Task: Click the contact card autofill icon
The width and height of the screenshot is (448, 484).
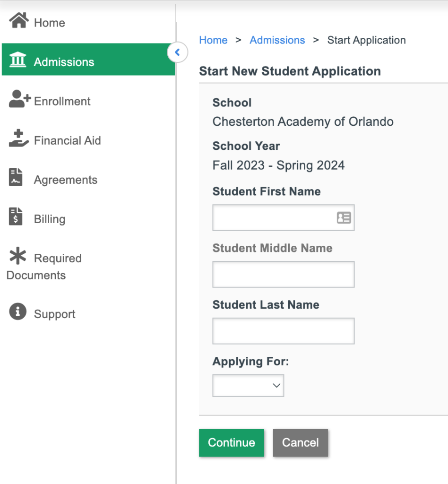Action: click(344, 217)
